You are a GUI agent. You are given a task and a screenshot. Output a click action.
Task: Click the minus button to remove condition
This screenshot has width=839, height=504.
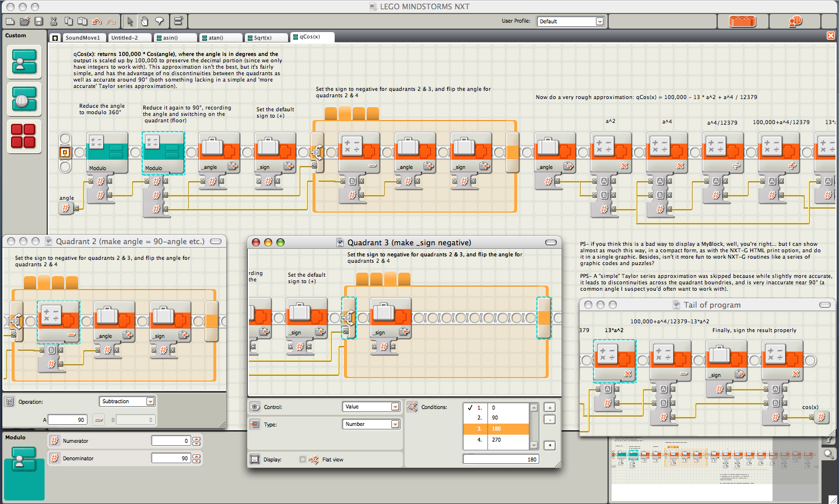[549, 420]
